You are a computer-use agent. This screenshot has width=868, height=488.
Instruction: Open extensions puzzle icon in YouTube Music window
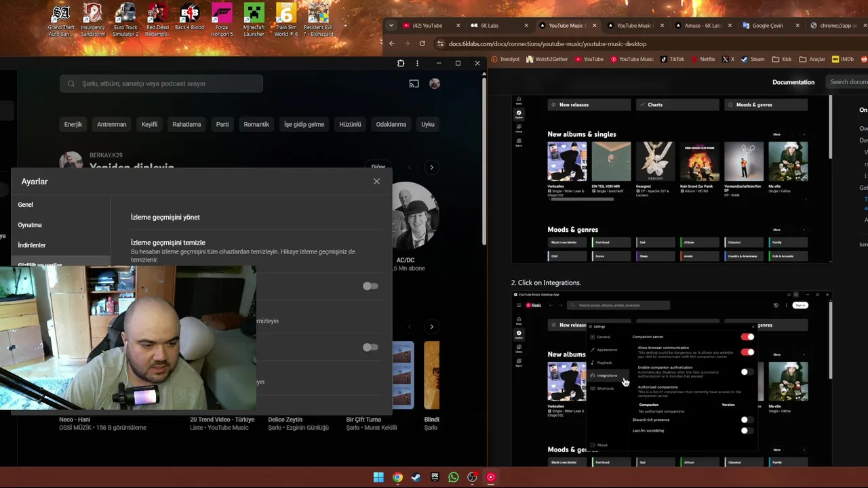point(401,63)
